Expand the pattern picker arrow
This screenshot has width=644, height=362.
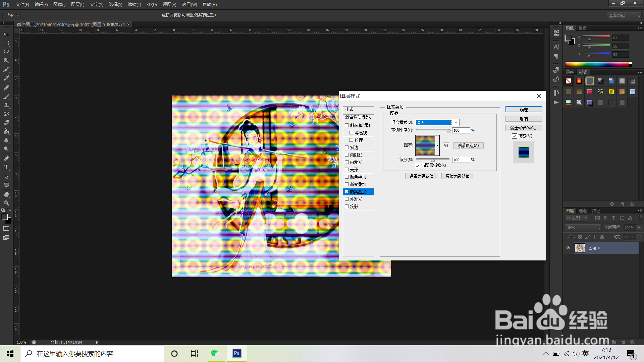(x=438, y=145)
